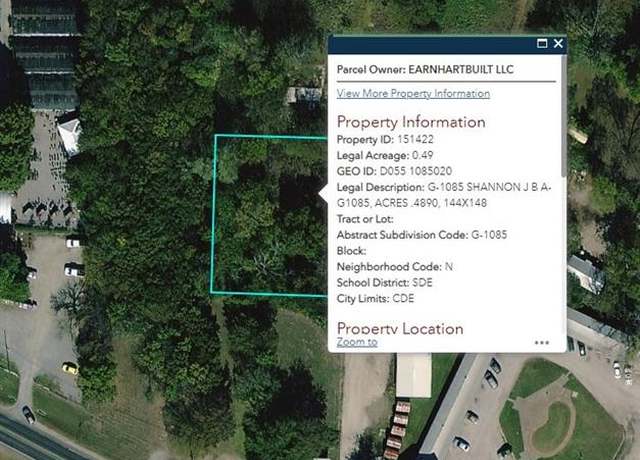The image size is (640, 460).
Task: Click the Block label
Action: [x=351, y=251]
